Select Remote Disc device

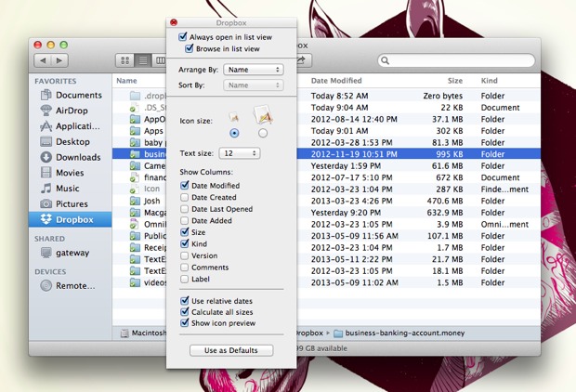67,286
